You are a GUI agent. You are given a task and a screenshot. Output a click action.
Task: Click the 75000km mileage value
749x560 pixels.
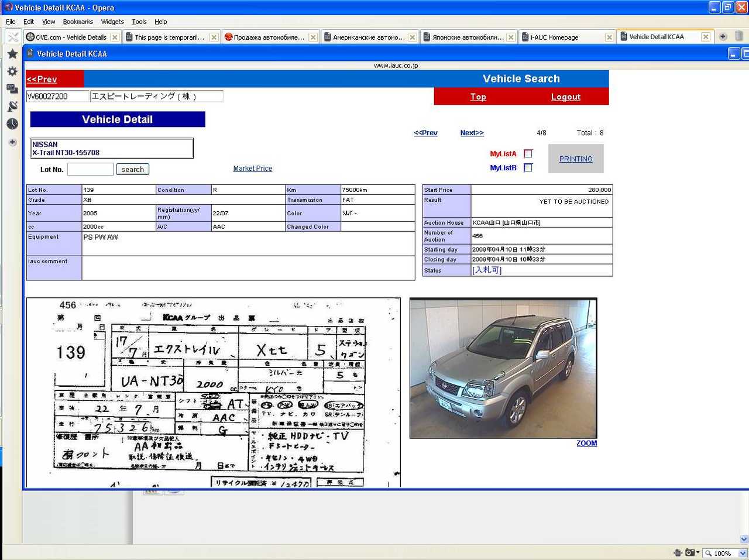pos(355,190)
